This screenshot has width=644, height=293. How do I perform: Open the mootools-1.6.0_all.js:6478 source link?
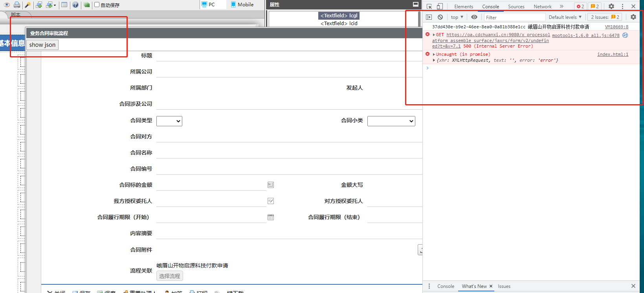[x=586, y=35]
